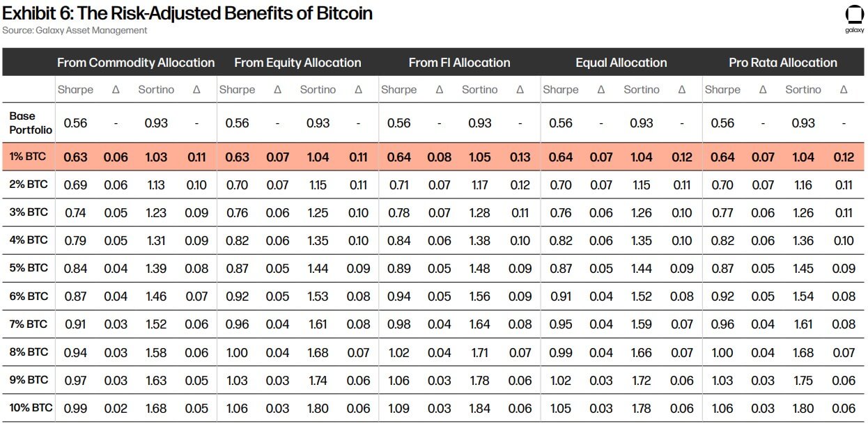Image resolution: width=868 pixels, height=426 pixels.
Task: Click the Pro Rata Allocation header
Action: 783,63
